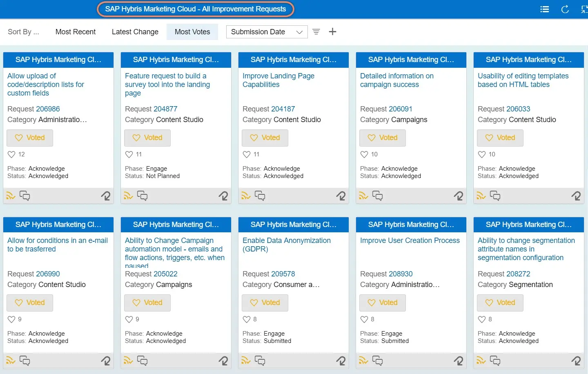The image size is (588, 374).
Task: Open comments for request 206033
Action: coord(495,196)
